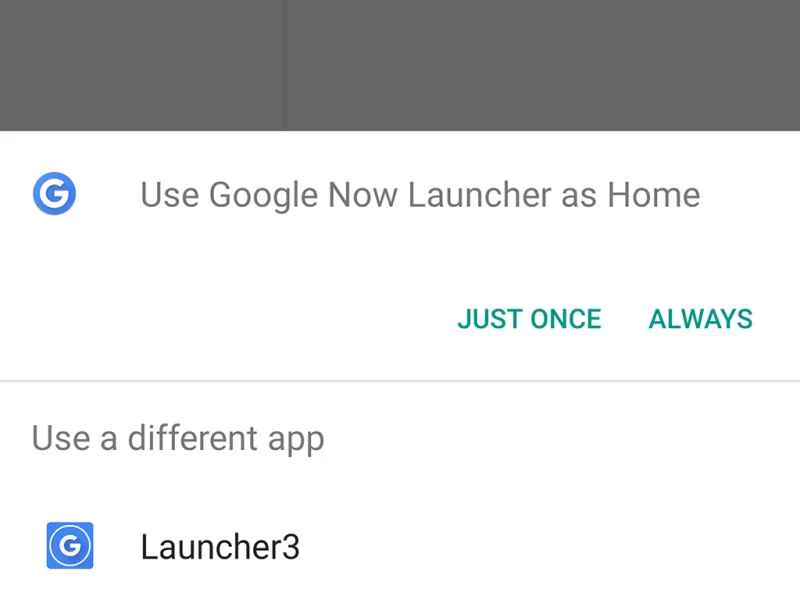The image size is (800, 600).
Task: Click the word 'Home' in the dialog title
Action: point(654,194)
